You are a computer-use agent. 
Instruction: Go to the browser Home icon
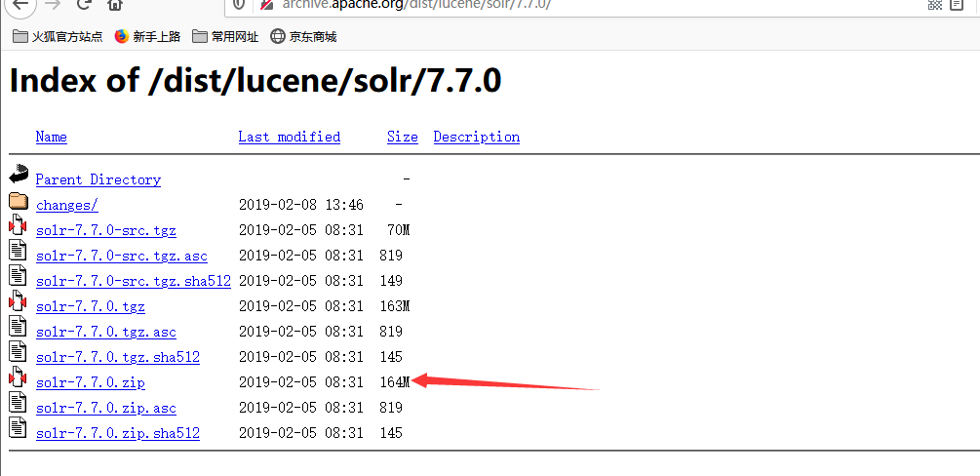click(x=114, y=4)
